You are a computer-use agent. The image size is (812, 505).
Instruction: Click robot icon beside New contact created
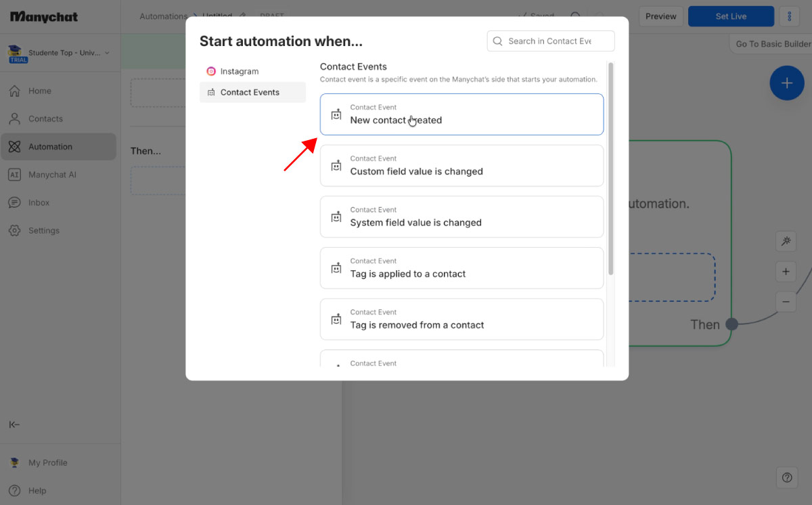coord(336,114)
